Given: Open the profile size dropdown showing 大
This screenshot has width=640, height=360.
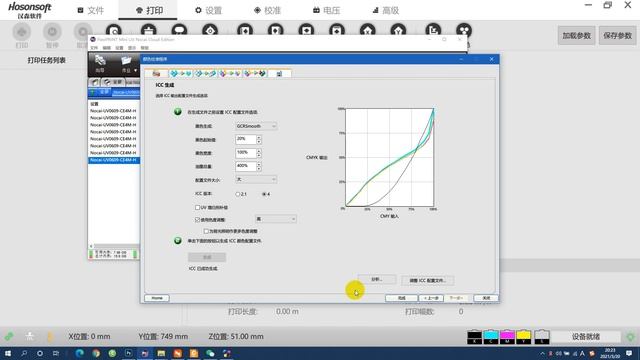Looking at the screenshot, I should 256,179.
